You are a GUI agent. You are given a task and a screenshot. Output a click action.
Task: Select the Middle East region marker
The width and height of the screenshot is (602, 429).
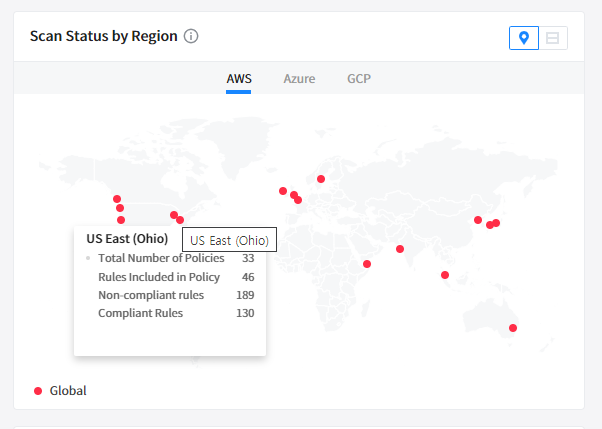point(367,264)
